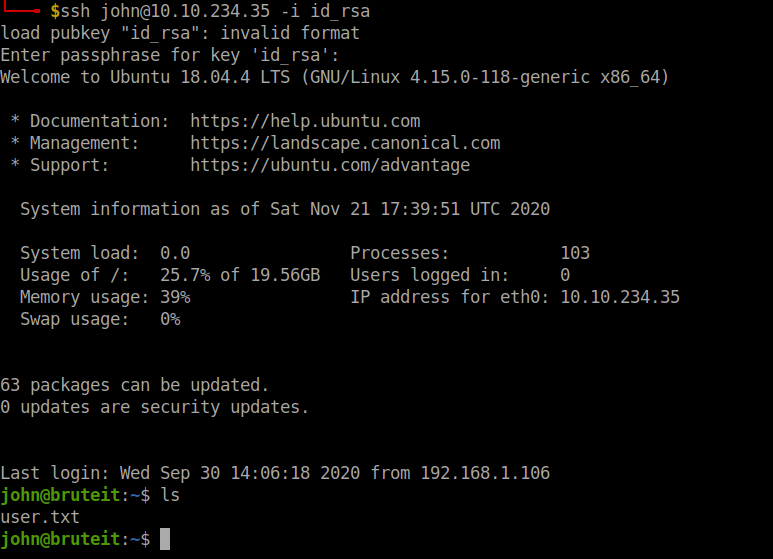The width and height of the screenshot is (773, 559).
Task: Click the 'load pubkey invalid format' warning line
Action: click(180, 33)
